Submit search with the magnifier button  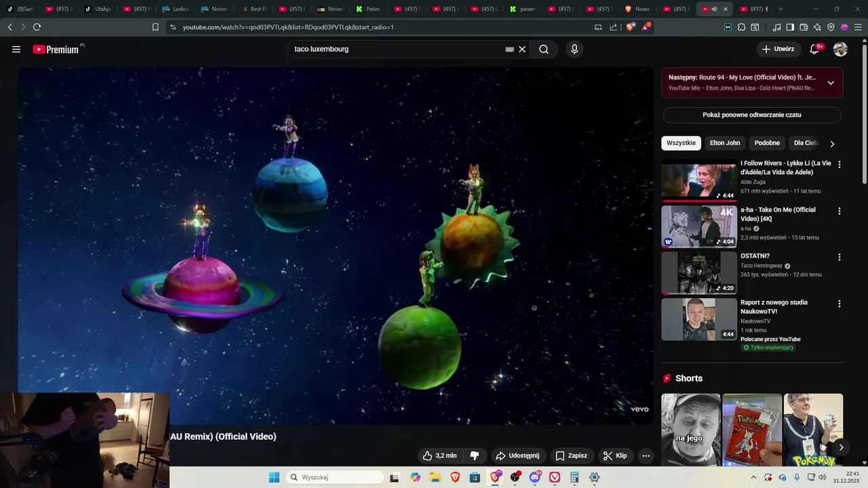coord(544,49)
